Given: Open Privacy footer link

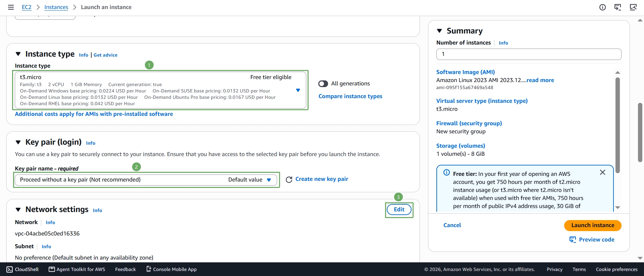Looking at the screenshot, I should [x=554, y=269].
